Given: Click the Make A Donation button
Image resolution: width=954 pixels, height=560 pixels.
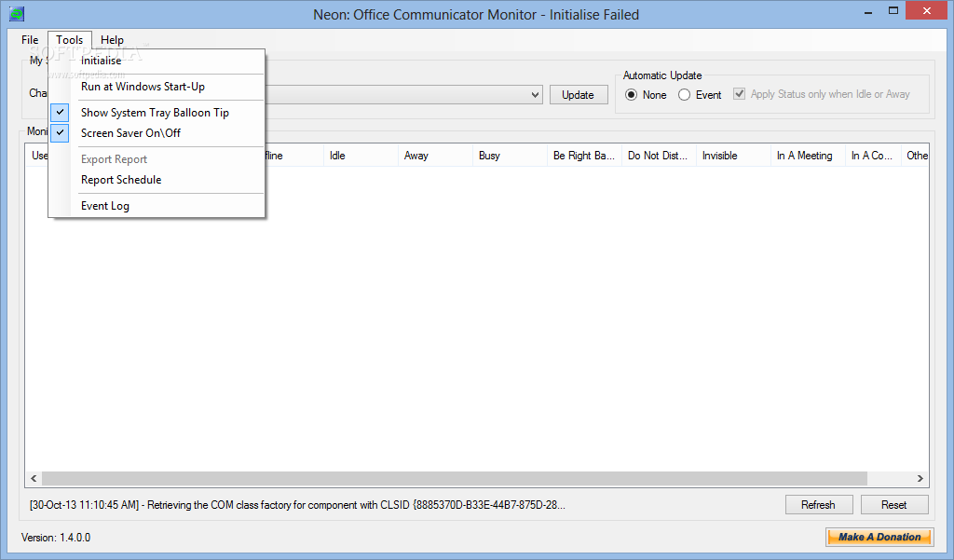Looking at the screenshot, I should (879, 537).
